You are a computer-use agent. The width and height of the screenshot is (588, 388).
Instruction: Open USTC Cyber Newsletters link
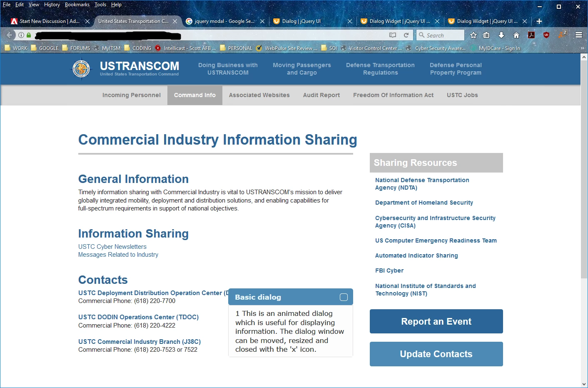[x=112, y=247]
